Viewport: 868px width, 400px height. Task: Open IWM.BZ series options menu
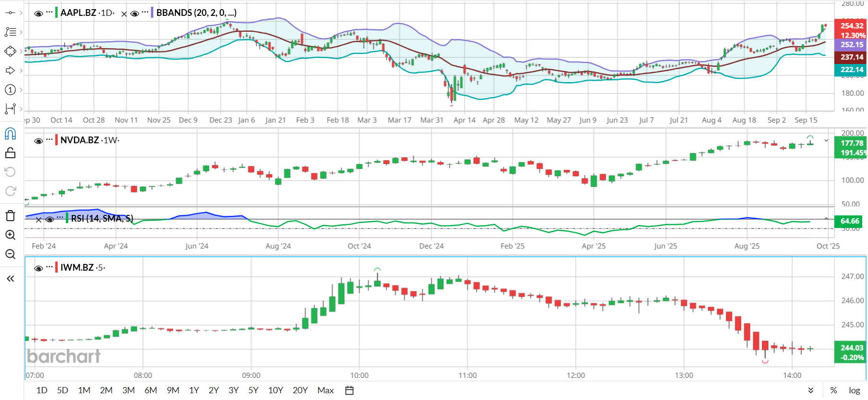click(50, 267)
